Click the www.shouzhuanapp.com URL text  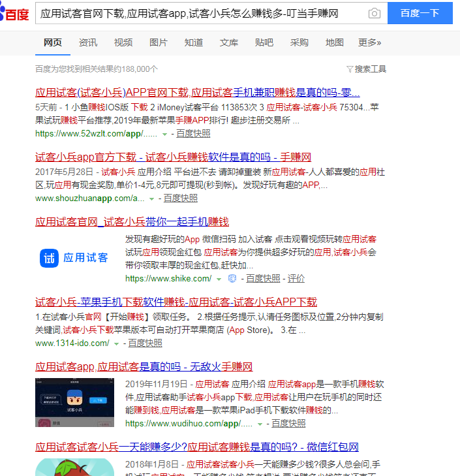click(89, 198)
